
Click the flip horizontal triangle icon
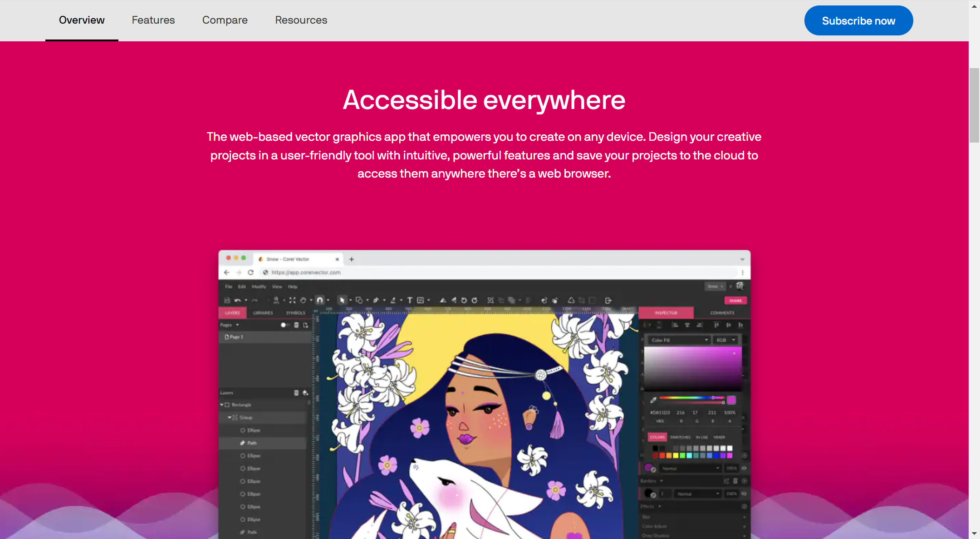tap(443, 300)
